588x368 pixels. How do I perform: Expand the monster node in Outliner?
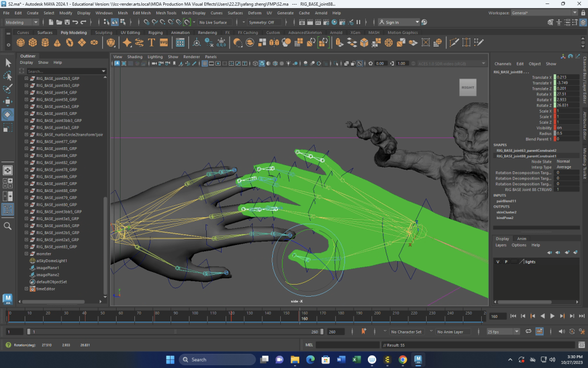pos(26,254)
